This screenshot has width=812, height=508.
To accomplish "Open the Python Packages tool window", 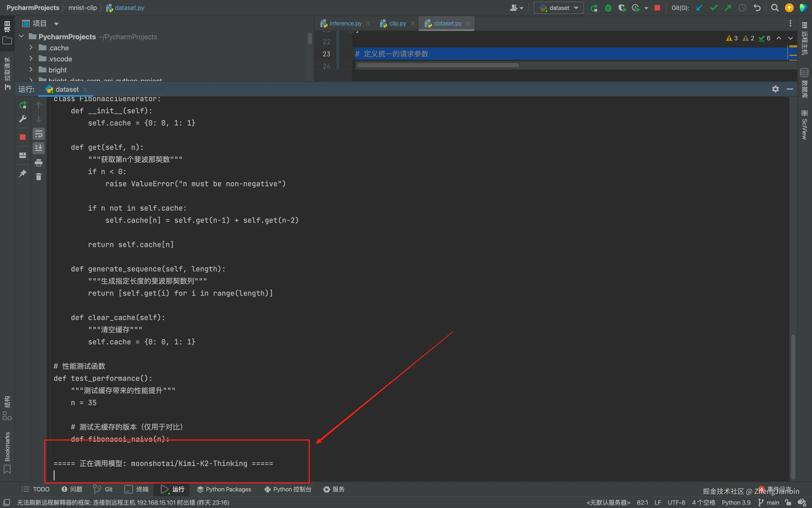I will [224, 489].
